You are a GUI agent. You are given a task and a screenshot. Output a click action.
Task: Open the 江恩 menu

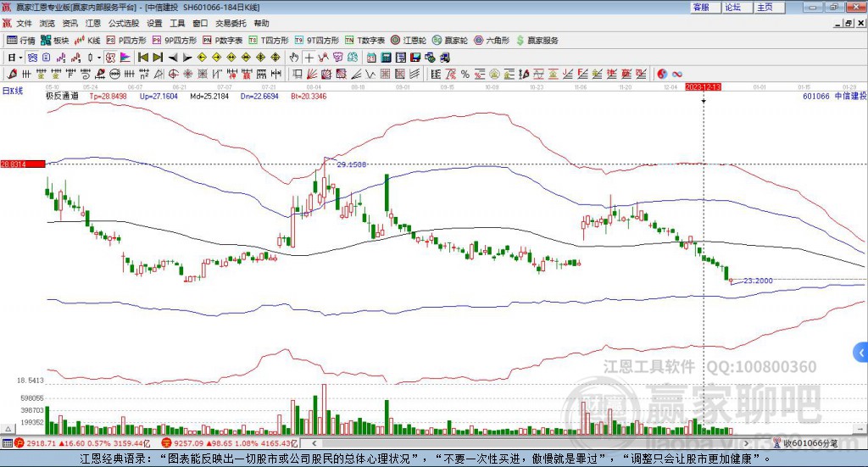coord(93,23)
